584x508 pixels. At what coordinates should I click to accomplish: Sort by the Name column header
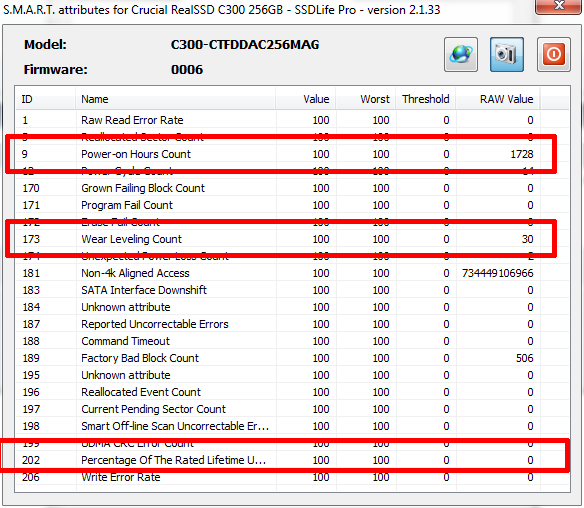[x=175, y=99]
